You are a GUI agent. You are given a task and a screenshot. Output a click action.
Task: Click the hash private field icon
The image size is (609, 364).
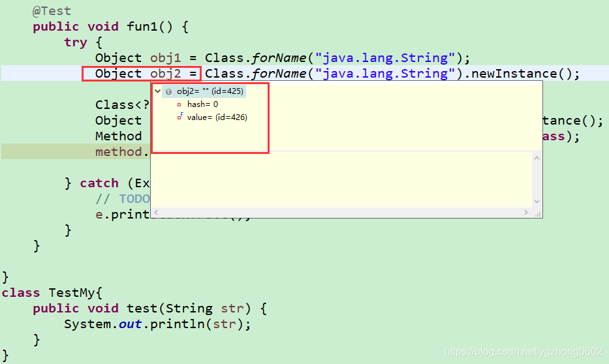click(x=179, y=104)
